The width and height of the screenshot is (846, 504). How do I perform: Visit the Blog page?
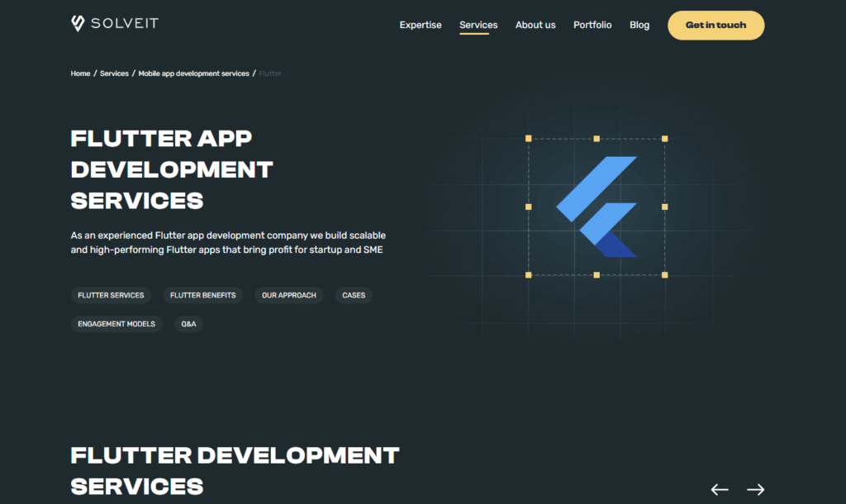tap(639, 25)
